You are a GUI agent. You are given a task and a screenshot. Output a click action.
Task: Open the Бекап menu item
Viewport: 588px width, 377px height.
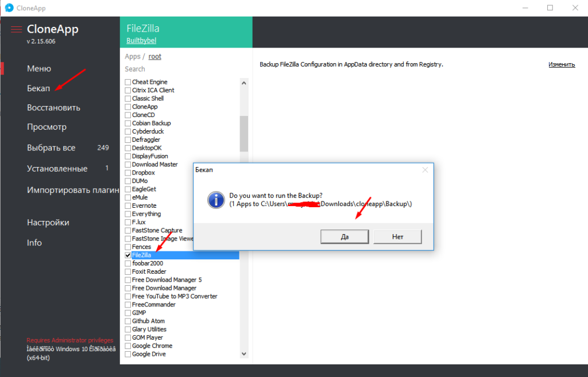click(x=38, y=88)
